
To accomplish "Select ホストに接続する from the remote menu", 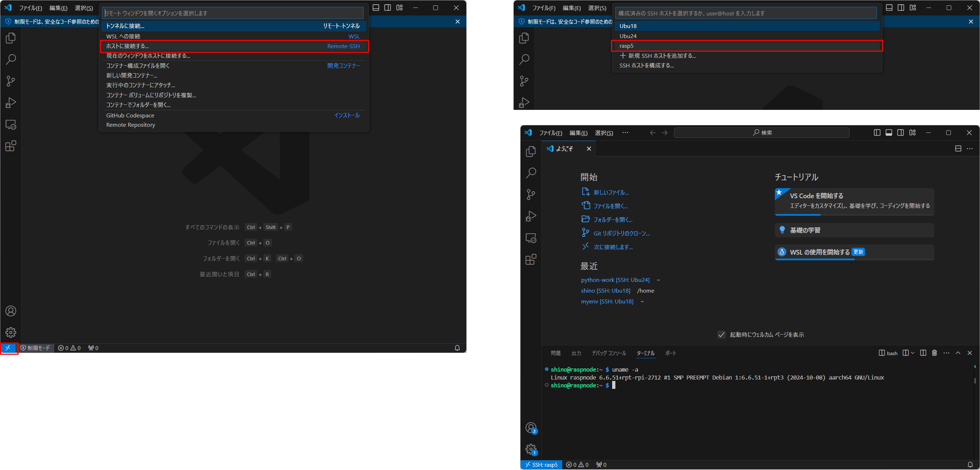I will (233, 46).
